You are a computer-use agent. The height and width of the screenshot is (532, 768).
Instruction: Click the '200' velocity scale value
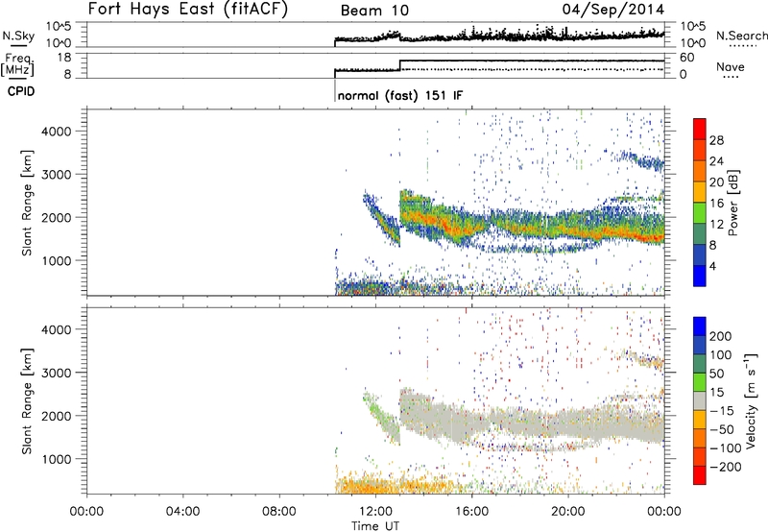[721, 336]
